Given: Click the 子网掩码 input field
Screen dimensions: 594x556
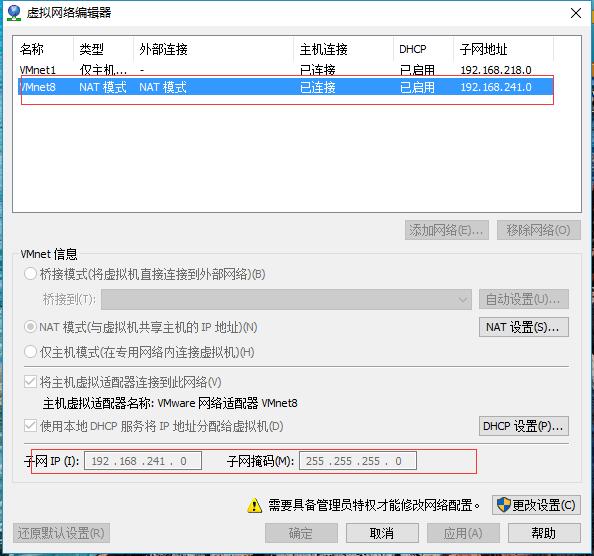Looking at the screenshot, I should [358, 461].
